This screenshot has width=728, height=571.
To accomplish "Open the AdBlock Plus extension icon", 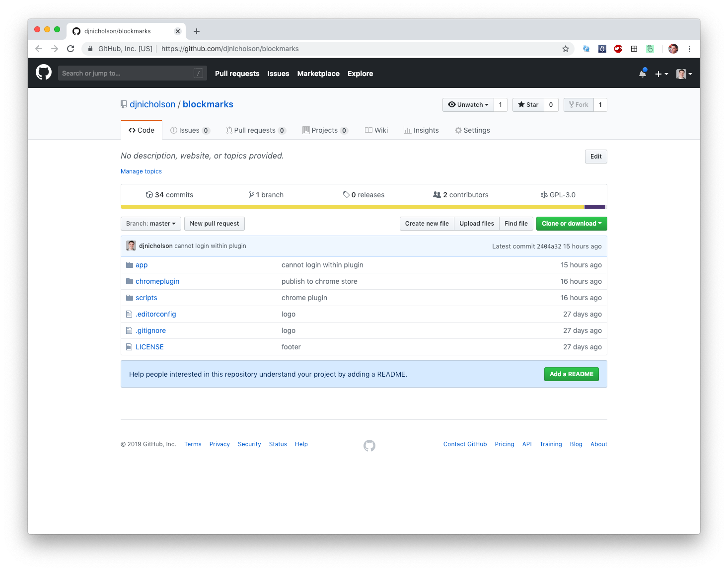I will [618, 49].
